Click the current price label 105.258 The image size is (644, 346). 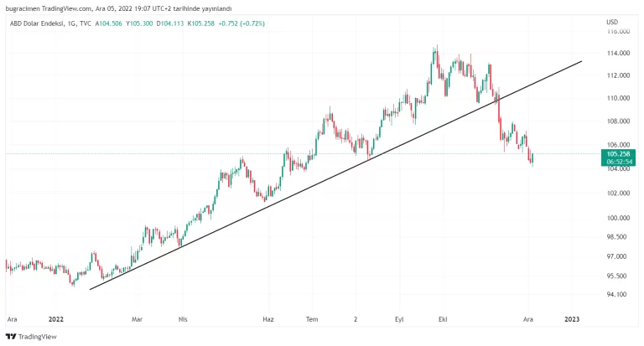[619, 154]
